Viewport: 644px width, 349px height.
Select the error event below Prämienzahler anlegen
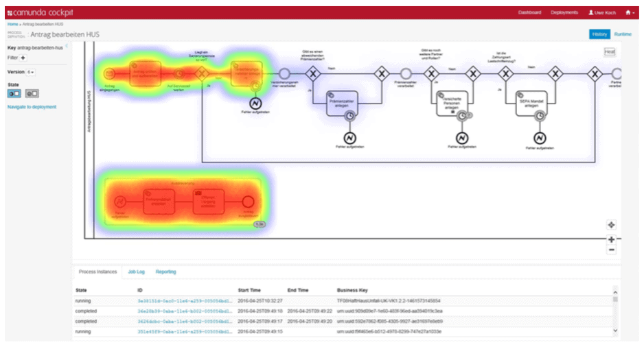tap(349, 139)
